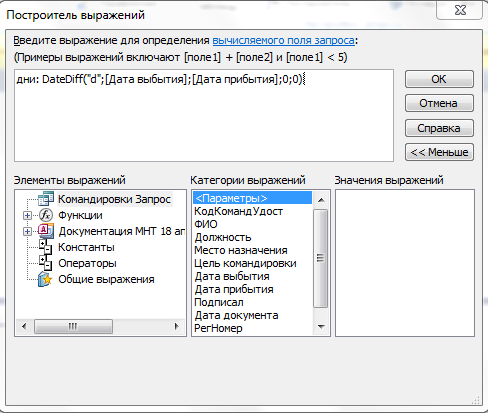Click the elements tree right scroll arrow
Viewport: 488px width, 413px height.
(x=177, y=326)
